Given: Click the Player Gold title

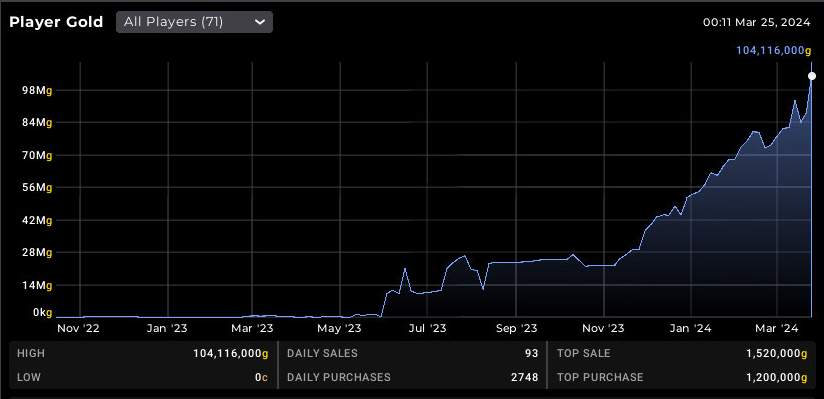Looking at the screenshot, I should coord(56,23).
